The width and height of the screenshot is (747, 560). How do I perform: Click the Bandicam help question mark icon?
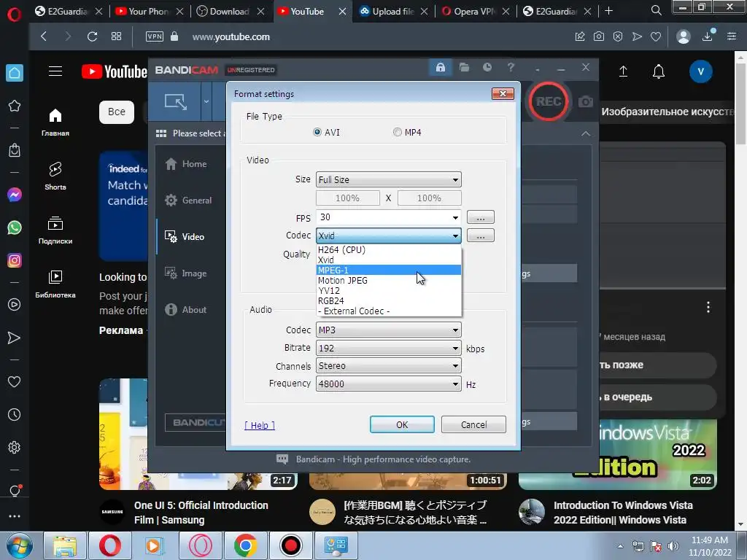tap(511, 68)
